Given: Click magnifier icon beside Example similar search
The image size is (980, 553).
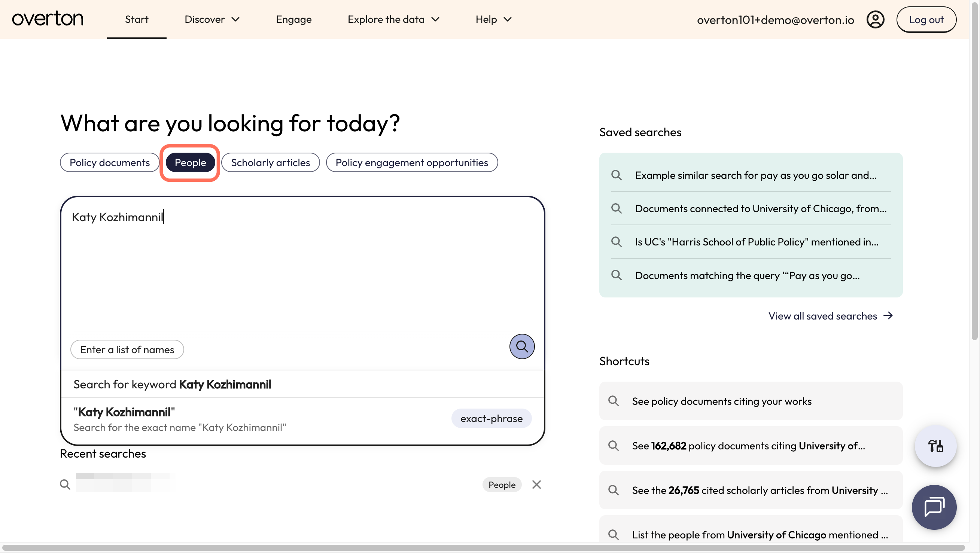Looking at the screenshot, I should pyautogui.click(x=616, y=175).
